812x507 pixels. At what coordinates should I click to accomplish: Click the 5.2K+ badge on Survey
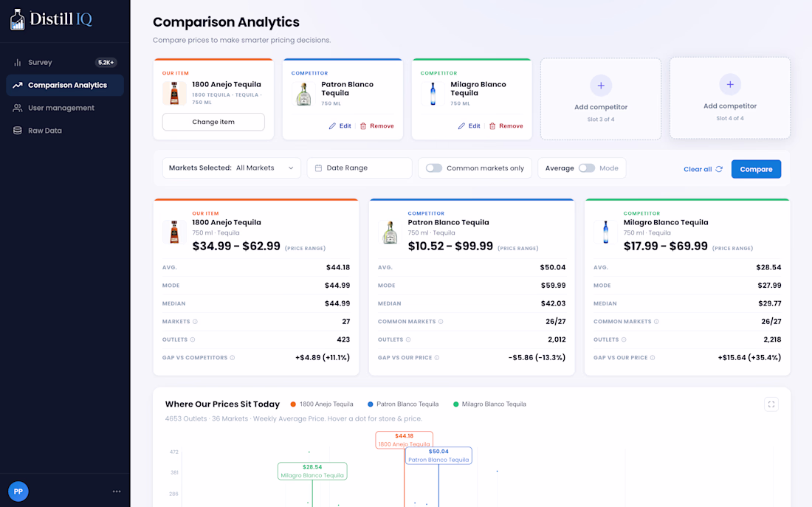[x=106, y=62]
